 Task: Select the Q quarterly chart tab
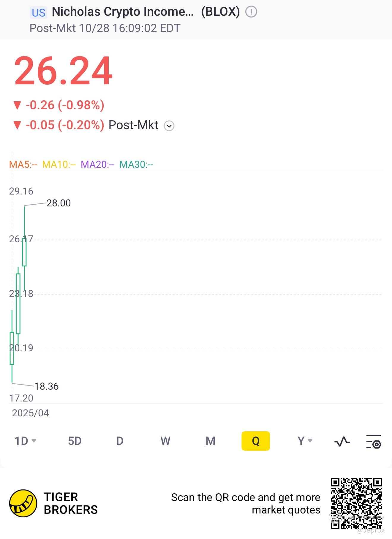click(256, 441)
